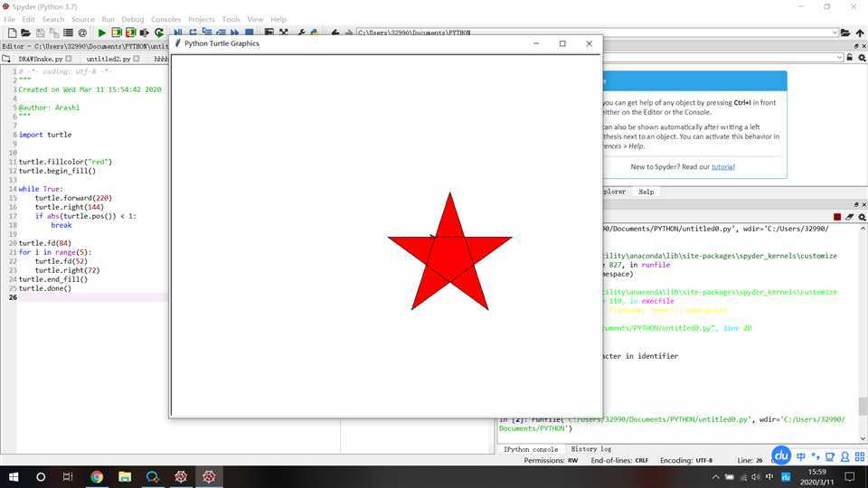Click the Encoding: UTF-8 status entry
Screen dimensions: 868x488
point(686,460)
